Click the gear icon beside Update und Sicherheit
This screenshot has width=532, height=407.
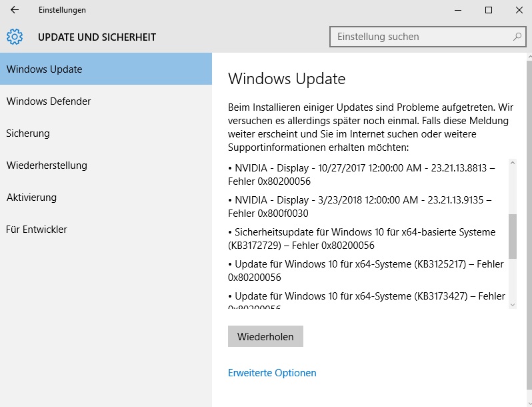pyautogui.click(x=15, y=37)
